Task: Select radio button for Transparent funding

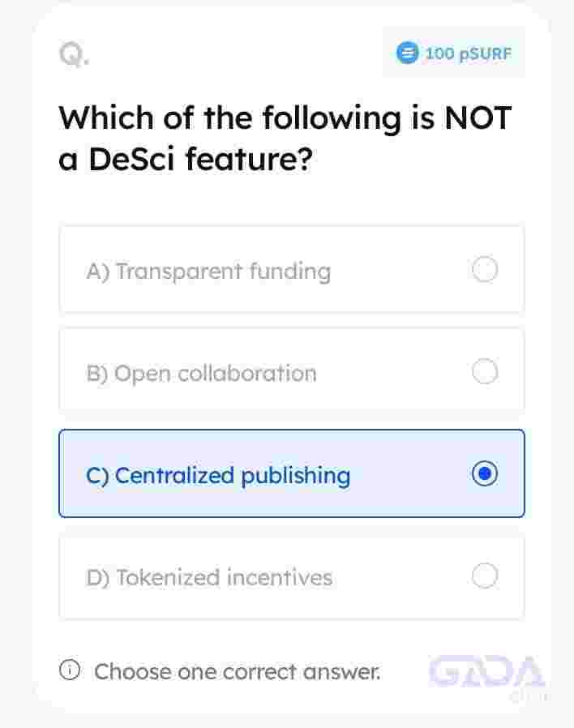Action: point(486,269)
